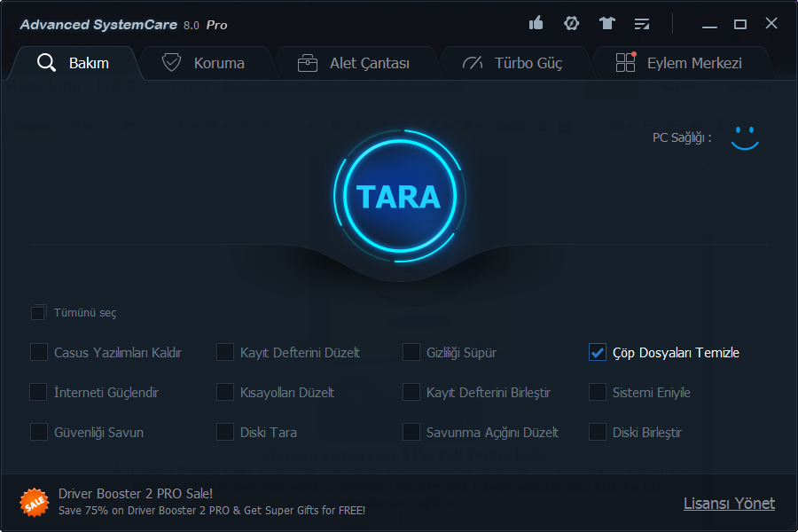Enable the Diski Birleştir checkbox

(598, 432)
